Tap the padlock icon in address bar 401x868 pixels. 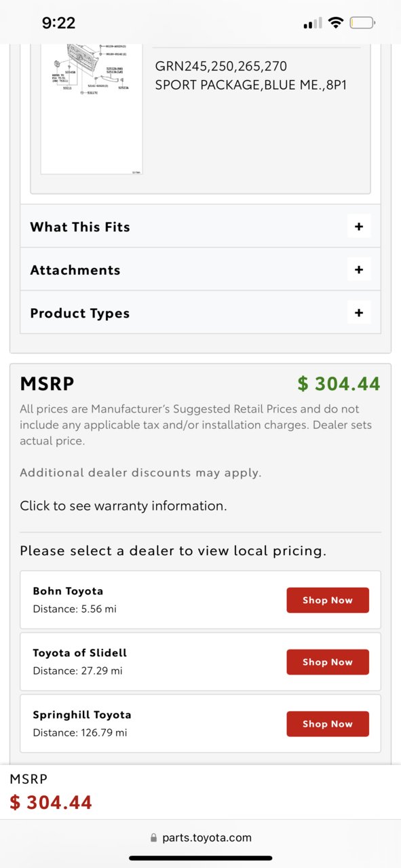(x=154, y=838)
